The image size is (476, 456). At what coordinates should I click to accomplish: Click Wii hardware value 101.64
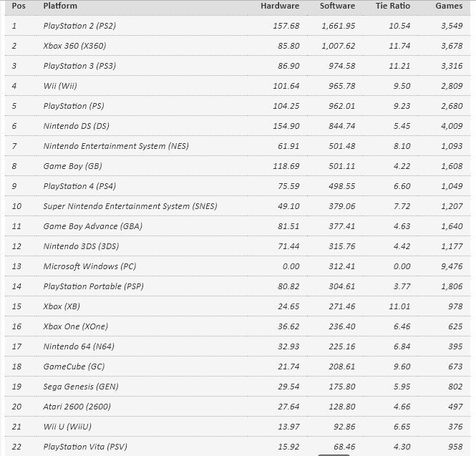286,86
